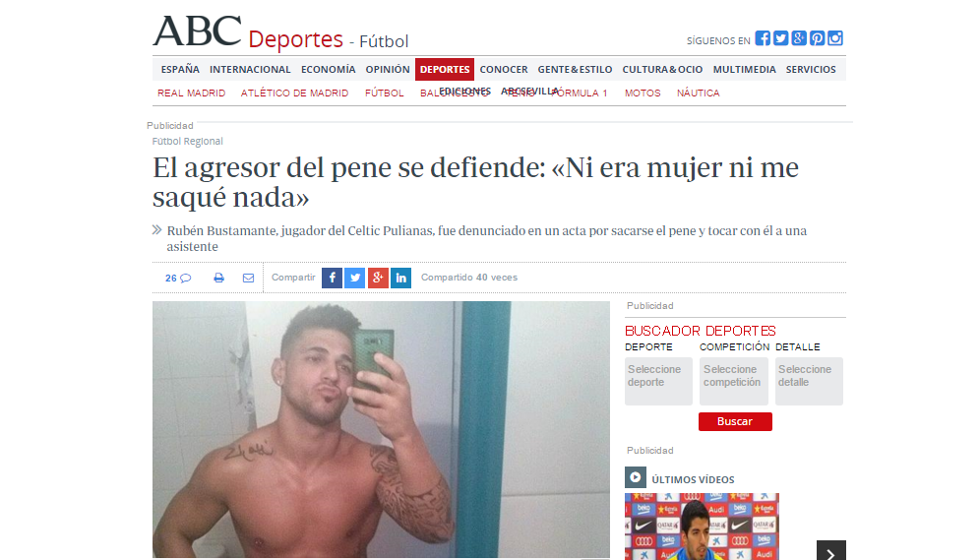
Task: Share article on Twitter button
Action: tap(355, 278)
